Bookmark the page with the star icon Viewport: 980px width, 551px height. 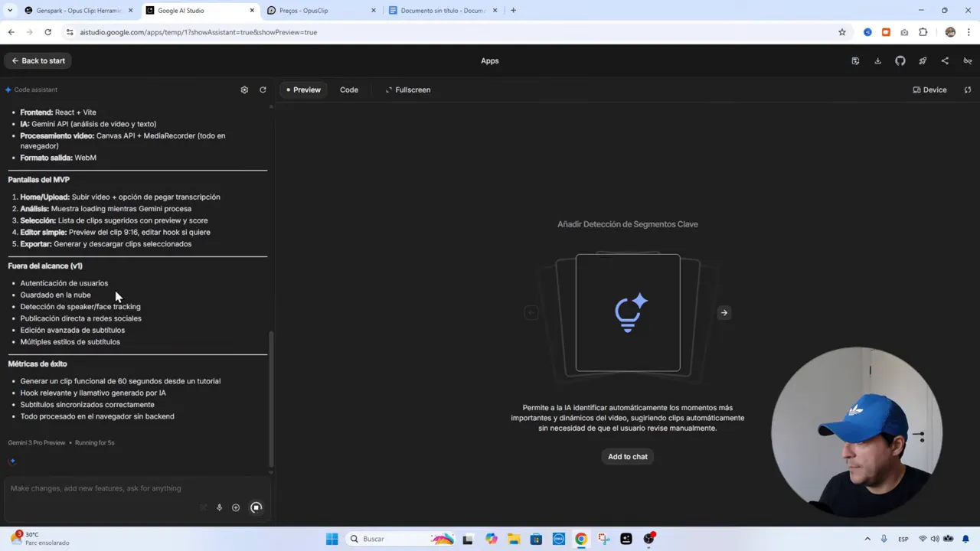(842, 32)
